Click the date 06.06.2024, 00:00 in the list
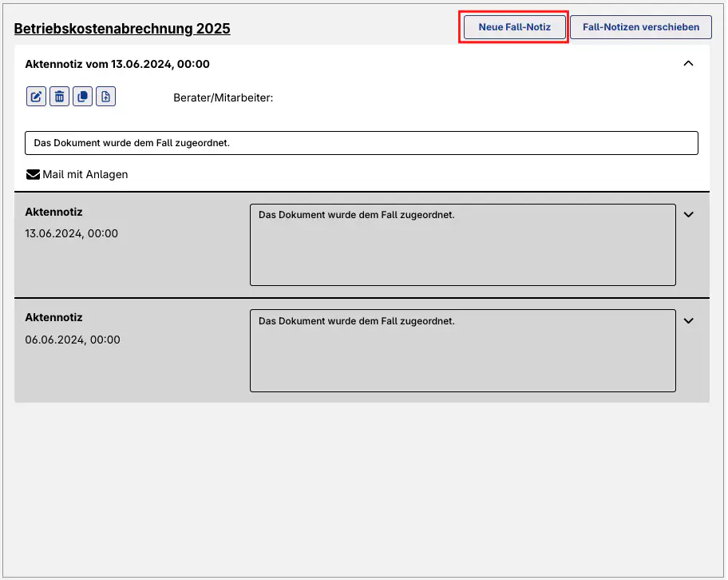The width and height of the screenshot is (728, 580). click(73, 340)
